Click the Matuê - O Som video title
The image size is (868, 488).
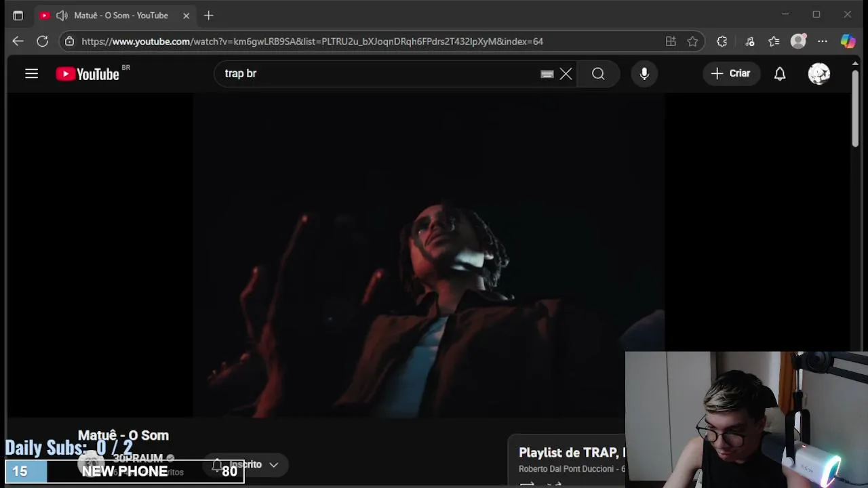click(123, 435)
